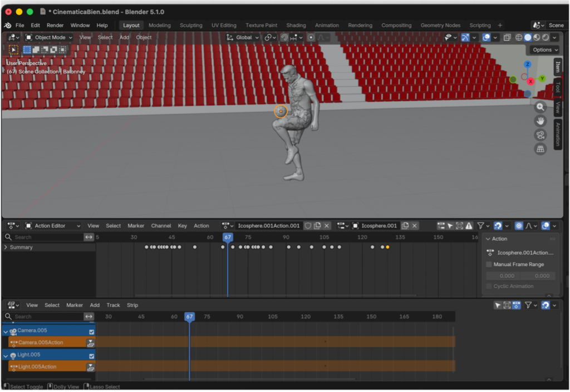Toggle the Manual Frame Range option
570x392 pixels.
(x=489, y=264)
